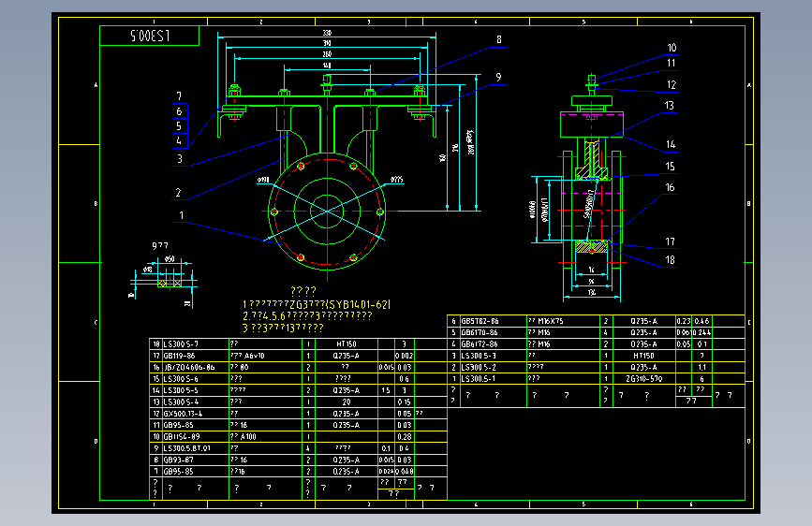The height and width of the screenshot is (526, 812).
Task: Select the 330 overall width dimension text
Action: coord(327,33)
